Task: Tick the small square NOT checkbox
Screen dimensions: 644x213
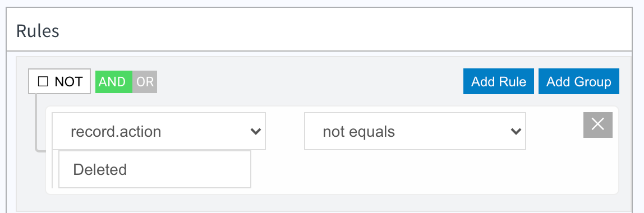Action: [x=42, y=81]
